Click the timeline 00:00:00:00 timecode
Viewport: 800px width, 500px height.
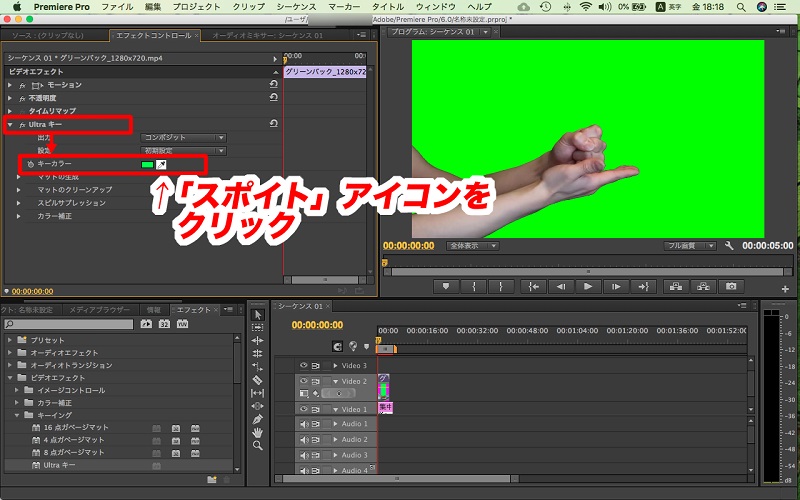click(317, 325)
